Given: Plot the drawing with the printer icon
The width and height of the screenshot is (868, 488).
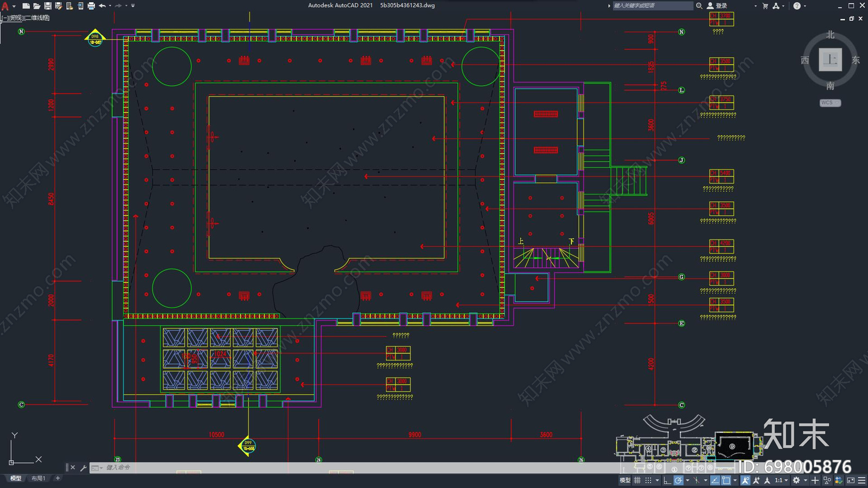Looking at the screenshot, I should (x=91, y=5).
